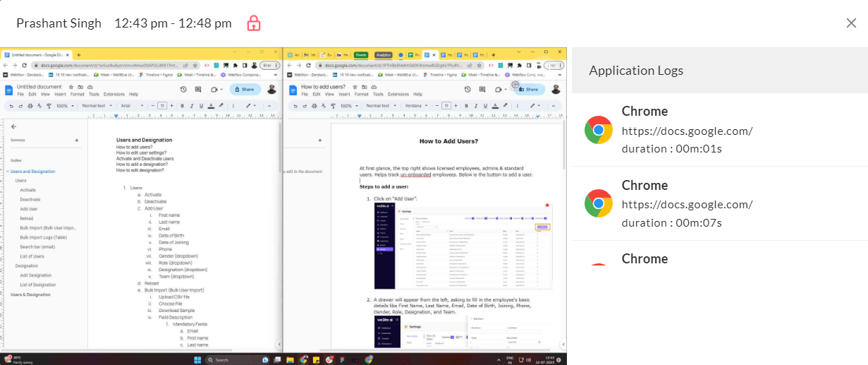Click the Application Logs header
Screen dimensions: 868x365
pyautogui.click(x=719, y=71)
